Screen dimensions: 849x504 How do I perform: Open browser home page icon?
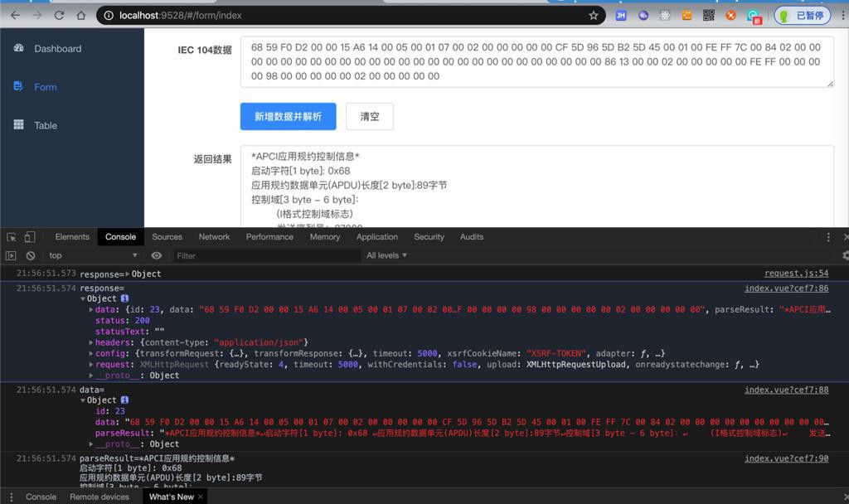[x=80, y=15]
